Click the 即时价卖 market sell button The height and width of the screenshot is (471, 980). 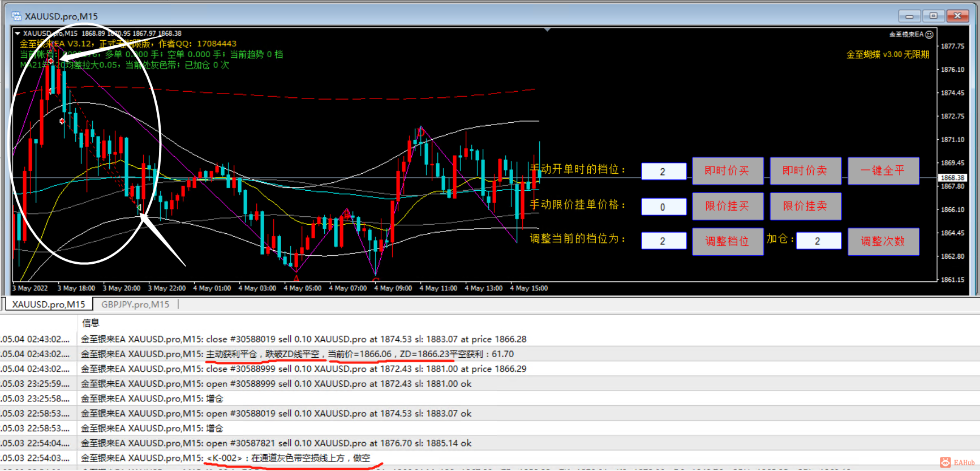[805, 171]
